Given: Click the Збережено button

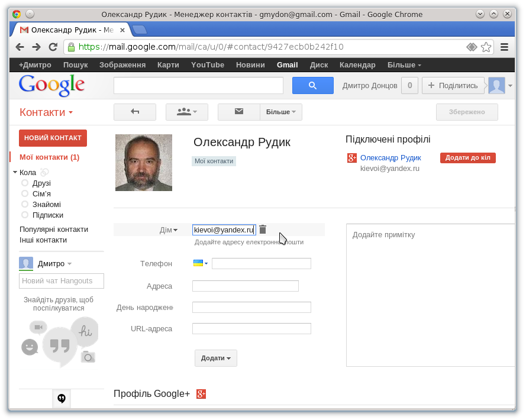Looking at the screenshot, I should click(467, 112).
